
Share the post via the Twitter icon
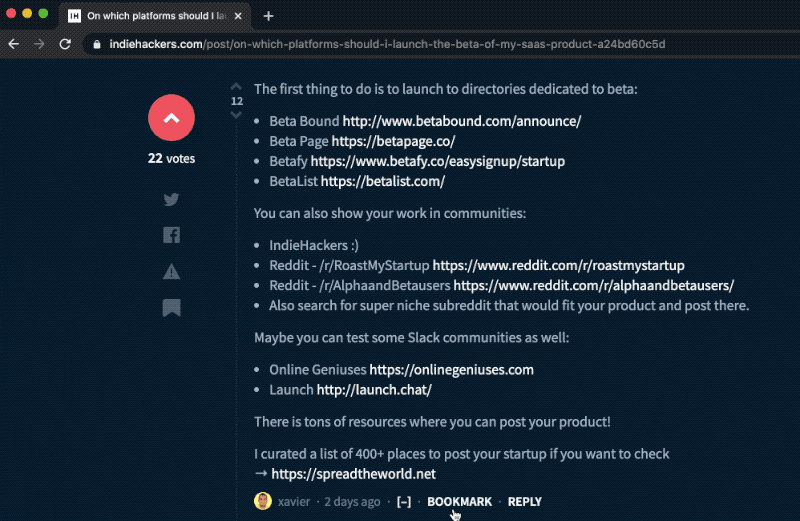(171, 199)
